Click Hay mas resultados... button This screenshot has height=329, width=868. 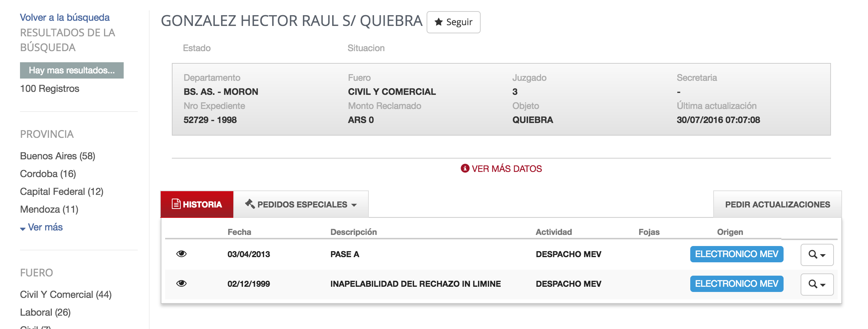click(x=72, y=70)
